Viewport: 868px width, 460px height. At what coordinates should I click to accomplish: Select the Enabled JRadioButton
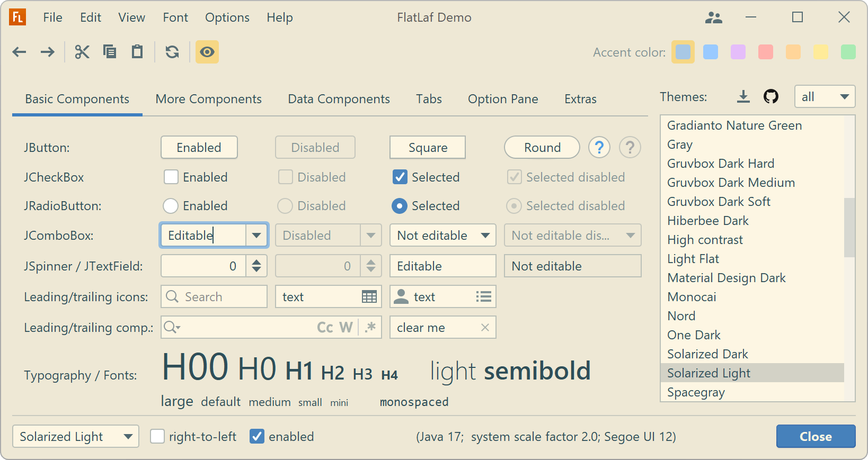pyautogui.click(x=171, y=206)
